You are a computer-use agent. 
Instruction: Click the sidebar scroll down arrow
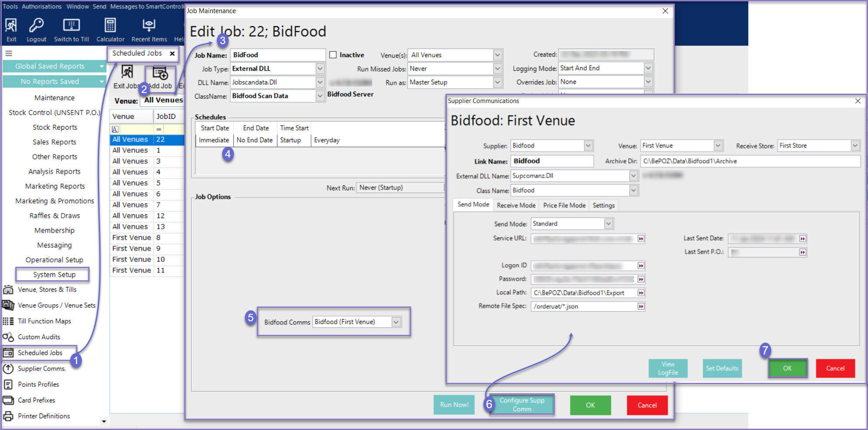click(104, 421)
